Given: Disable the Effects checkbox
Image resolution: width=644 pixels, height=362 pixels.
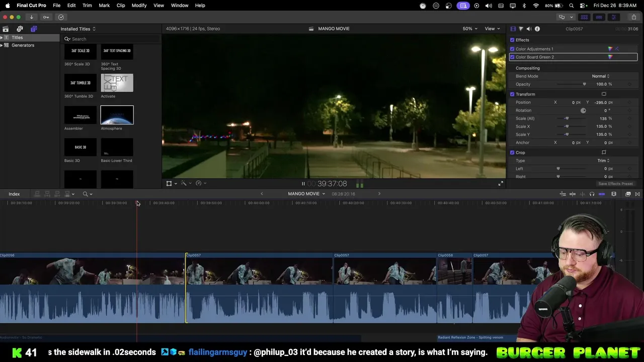Looking at the screenshot, I should pos(512,40).
